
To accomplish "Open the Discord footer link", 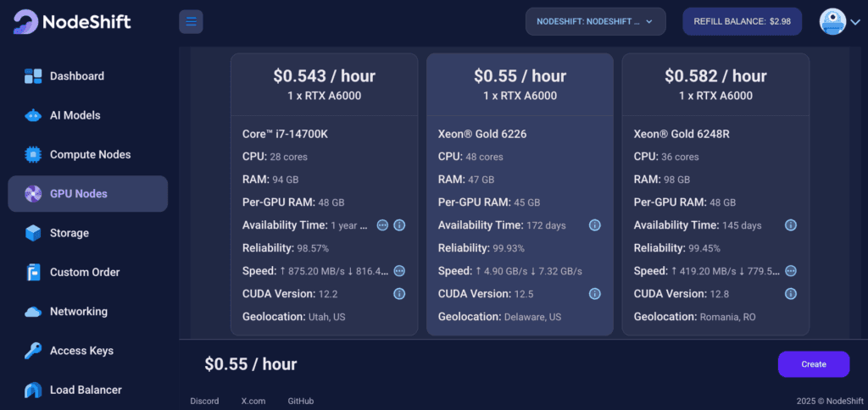I will (204, 402).
